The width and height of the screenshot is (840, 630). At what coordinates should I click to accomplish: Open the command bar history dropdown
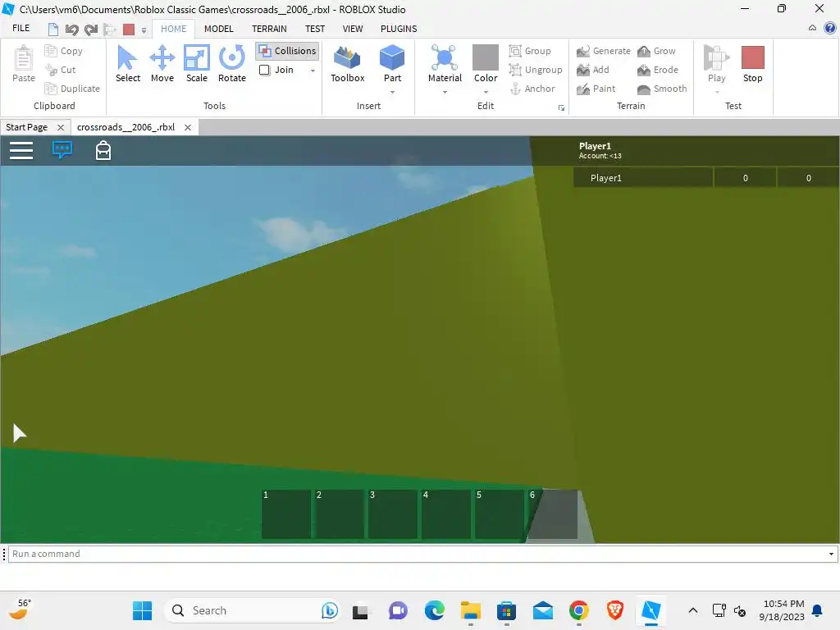(831, 554)
